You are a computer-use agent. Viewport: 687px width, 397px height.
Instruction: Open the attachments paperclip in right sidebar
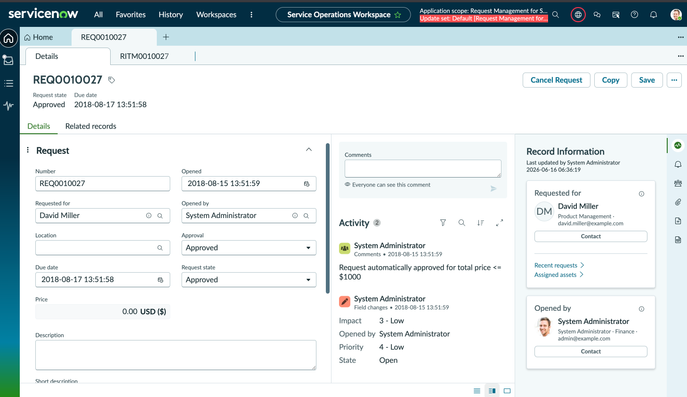(678, 202)
